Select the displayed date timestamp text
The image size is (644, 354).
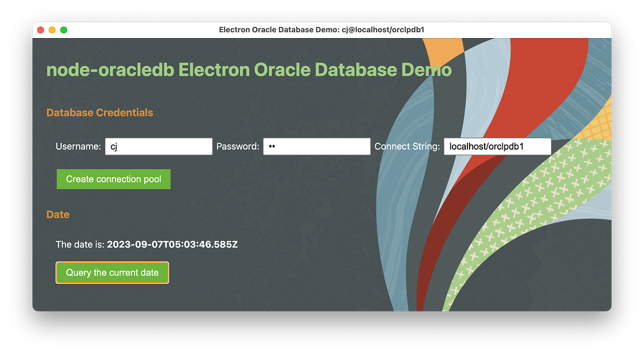(x=172, y=244)
